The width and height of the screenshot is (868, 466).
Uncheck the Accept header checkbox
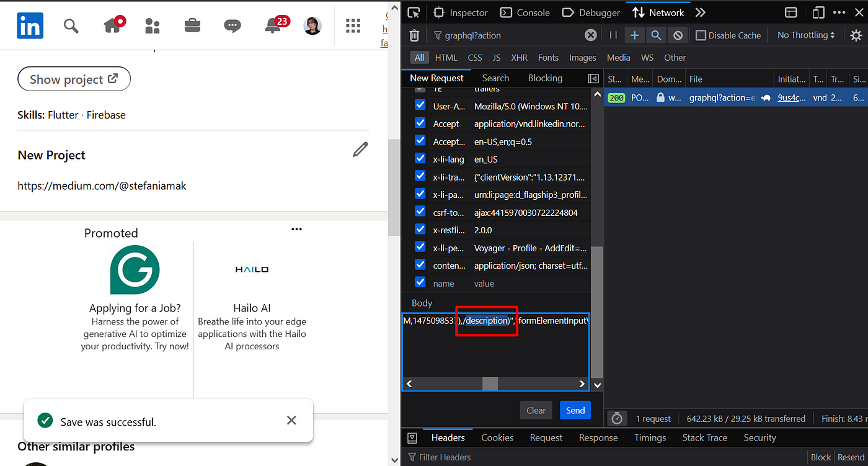tap(420, 123)
